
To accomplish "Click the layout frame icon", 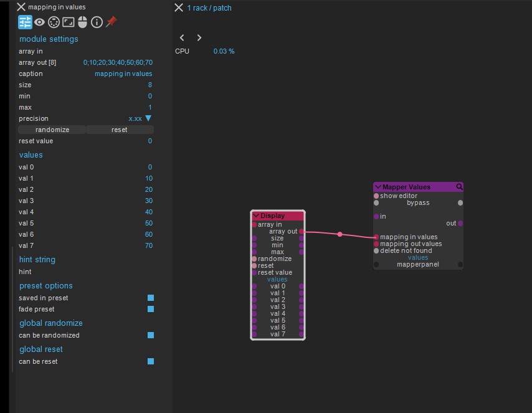I will (x=68, y=22).
